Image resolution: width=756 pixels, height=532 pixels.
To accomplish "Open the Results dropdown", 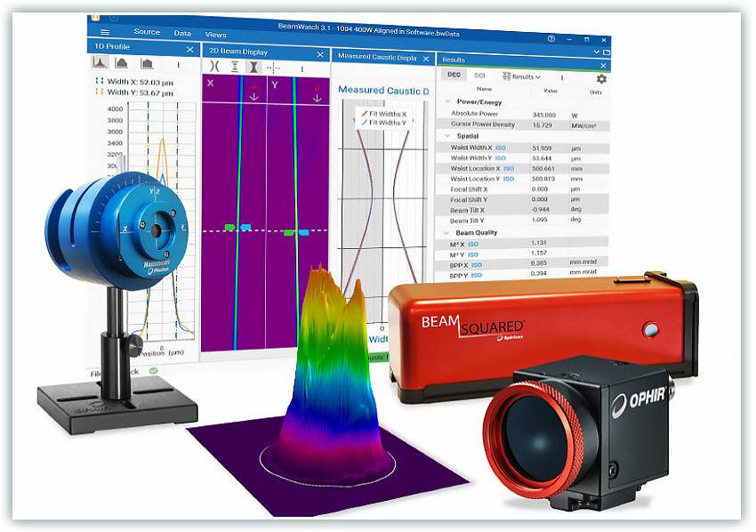I will click(523, 77).
